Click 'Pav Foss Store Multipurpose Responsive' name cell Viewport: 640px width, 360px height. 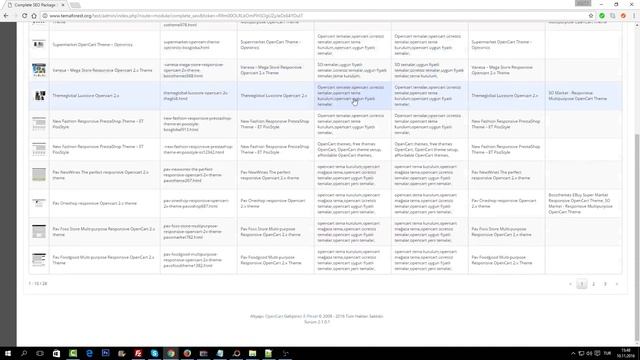(x=104, y=232)
